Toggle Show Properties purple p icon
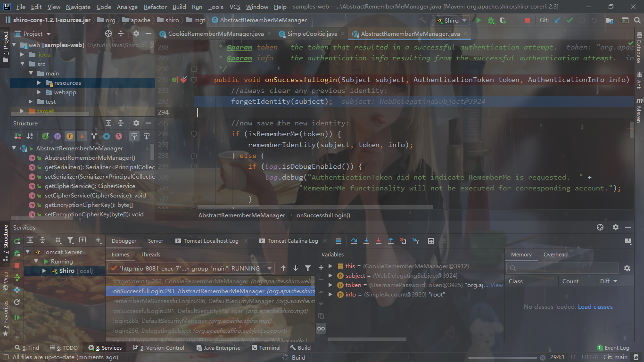The width and height of the screenshot is (644, 362). point(58,136)
